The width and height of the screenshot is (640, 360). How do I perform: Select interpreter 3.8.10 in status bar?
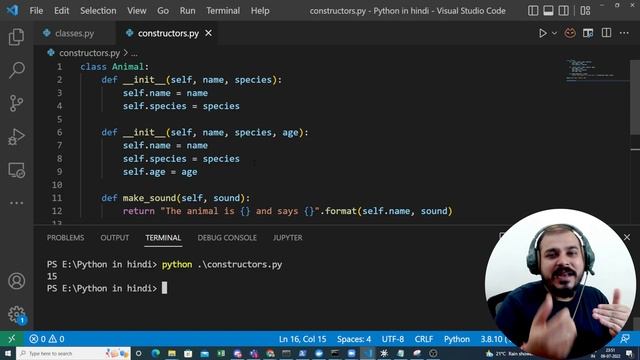point(493,339)
